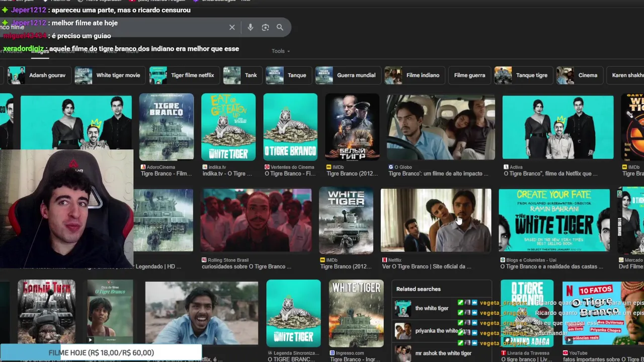Viewport: 644px width, 362px height.
Task: Expand the Tools dropdown
Action: click(281, 51)
